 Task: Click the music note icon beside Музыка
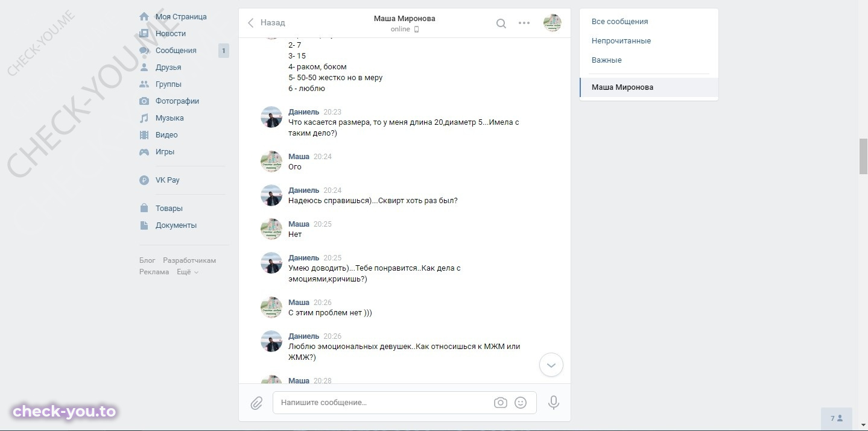[x=144, y=118]
